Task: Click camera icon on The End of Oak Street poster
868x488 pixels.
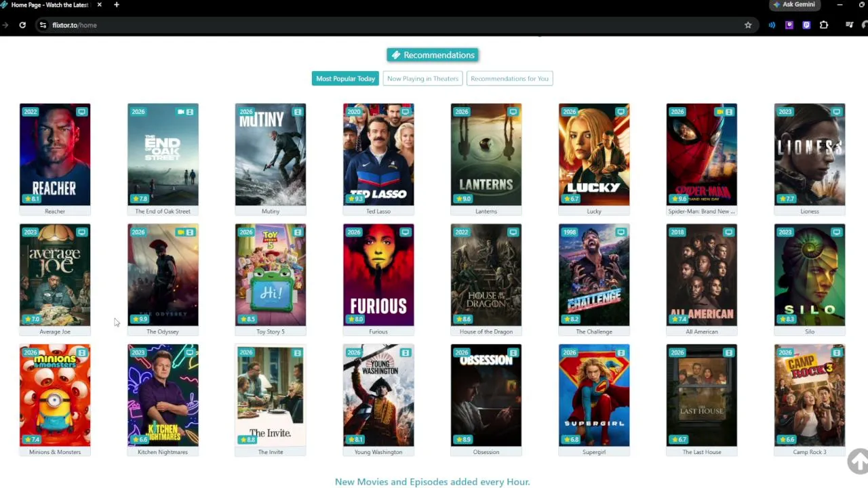Action: [180, 112]
